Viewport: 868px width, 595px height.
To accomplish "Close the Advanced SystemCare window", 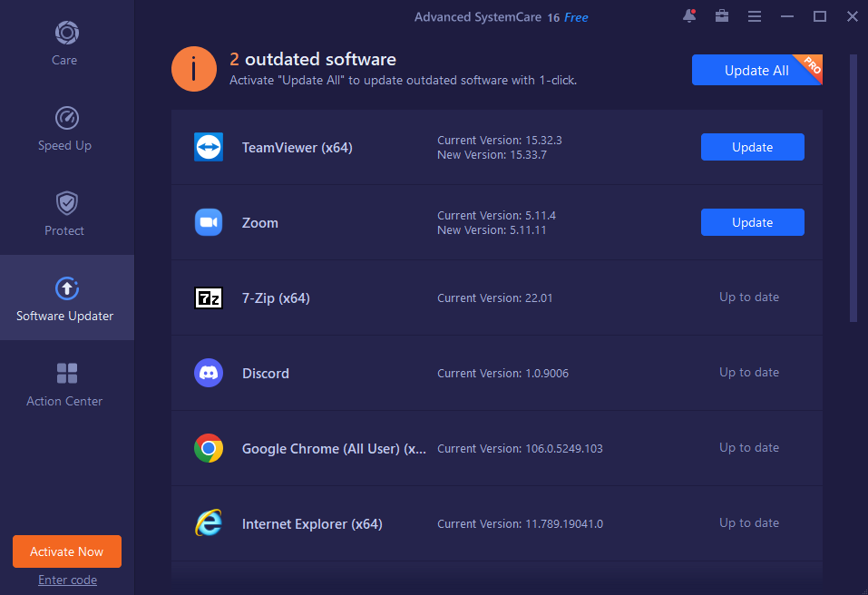I will pos(853,16).
